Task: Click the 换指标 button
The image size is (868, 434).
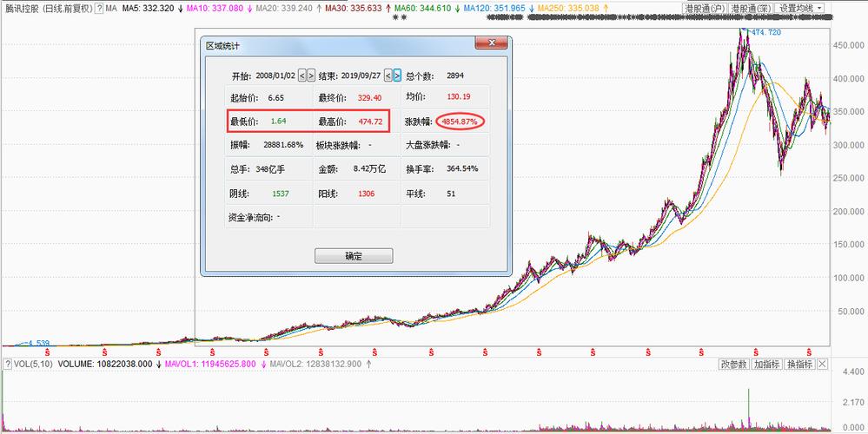Action: [799, 365]
